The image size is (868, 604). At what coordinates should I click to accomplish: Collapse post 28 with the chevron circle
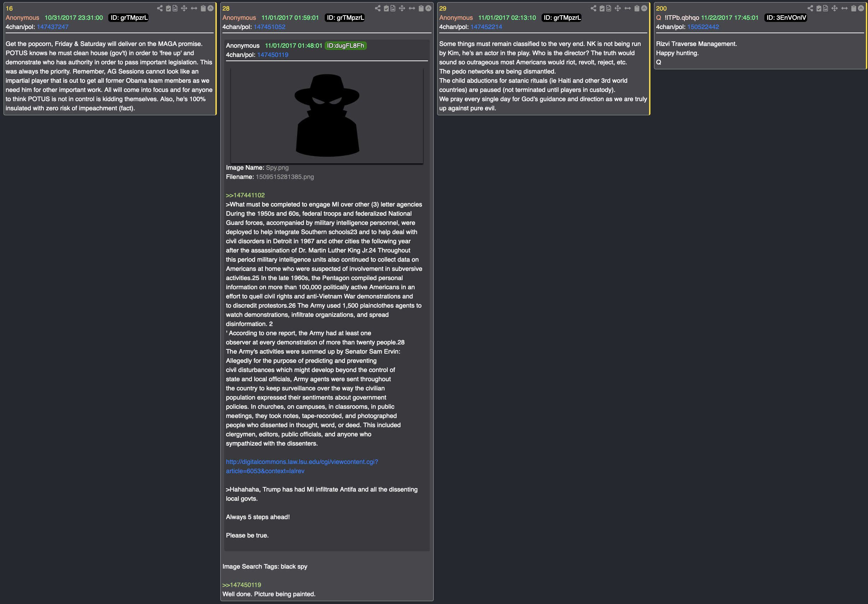[428, 8]
